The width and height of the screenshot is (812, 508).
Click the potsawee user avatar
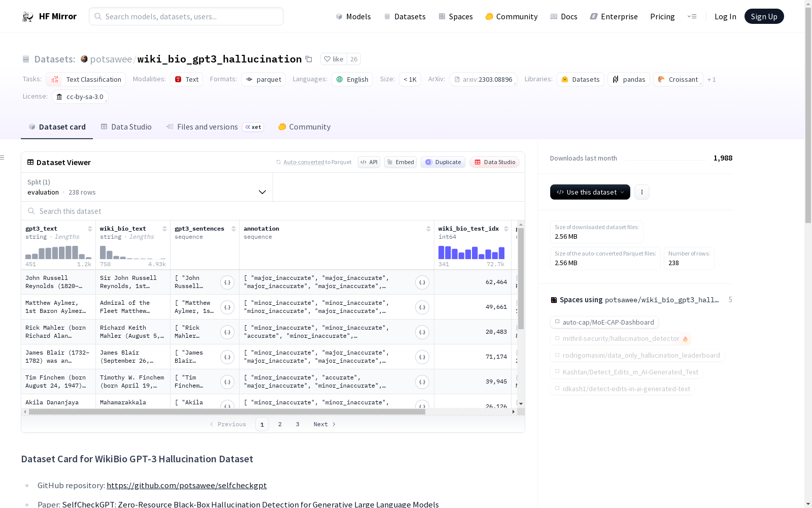(x=84, y=59)
